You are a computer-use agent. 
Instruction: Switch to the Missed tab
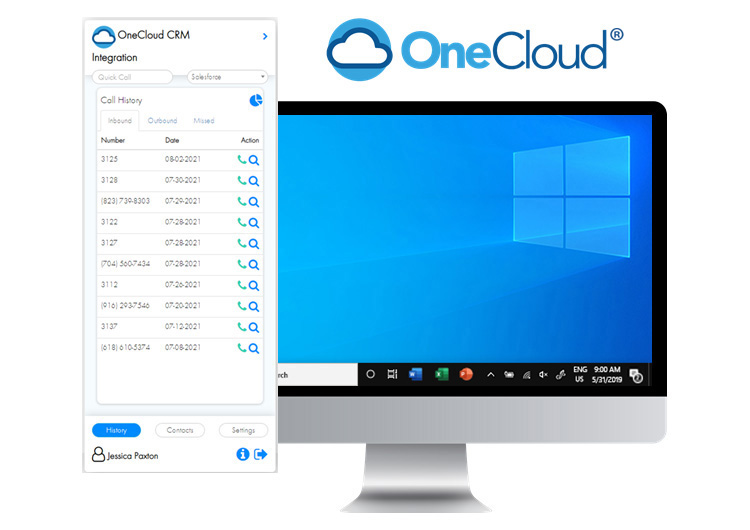(204, 121)
